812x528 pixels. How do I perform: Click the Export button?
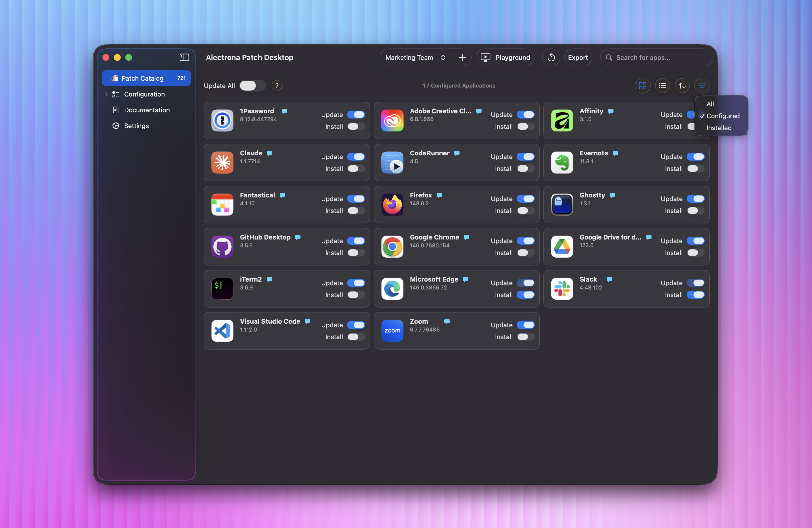point(578,58)
